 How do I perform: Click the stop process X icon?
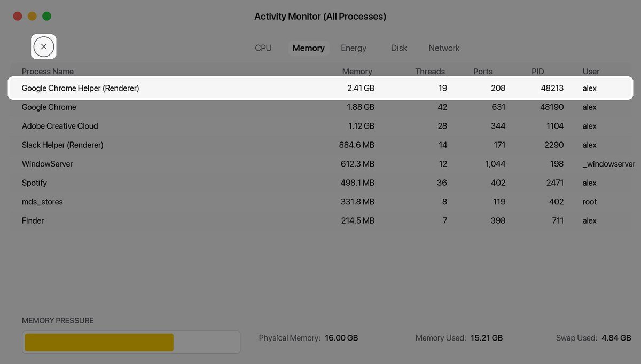pos(44,47)
